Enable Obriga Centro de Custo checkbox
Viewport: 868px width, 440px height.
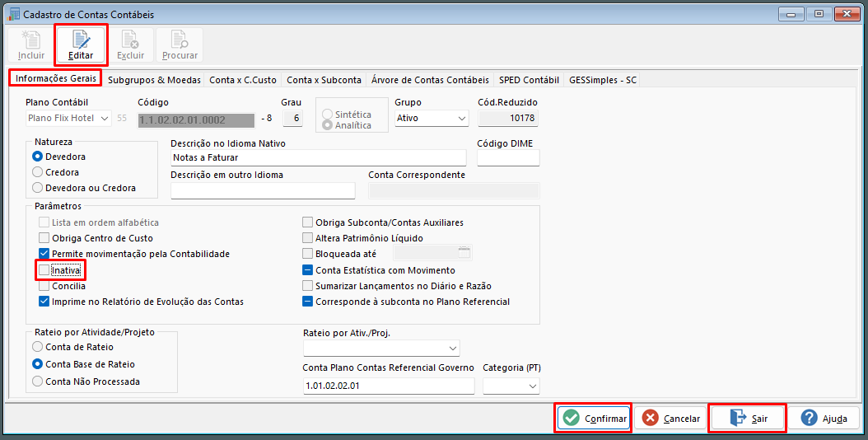(x=44, y=238)
